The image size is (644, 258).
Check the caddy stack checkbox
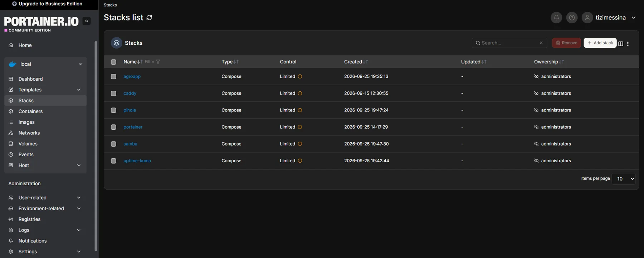pos(113,94)
